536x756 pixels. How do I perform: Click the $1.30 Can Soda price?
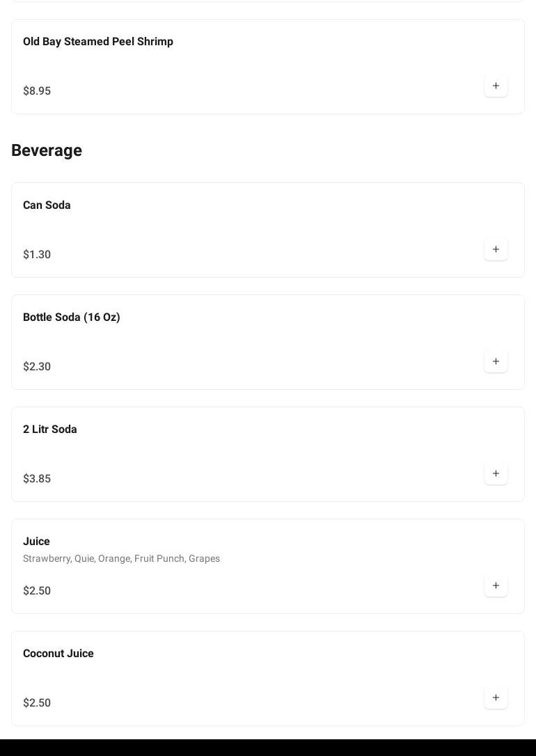37,255
